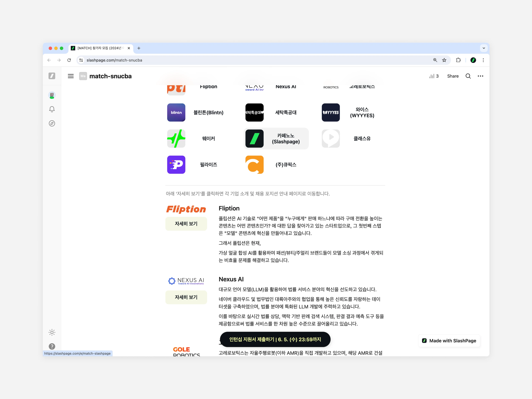Open the browser extensions puzzle icon

(458, 60)
